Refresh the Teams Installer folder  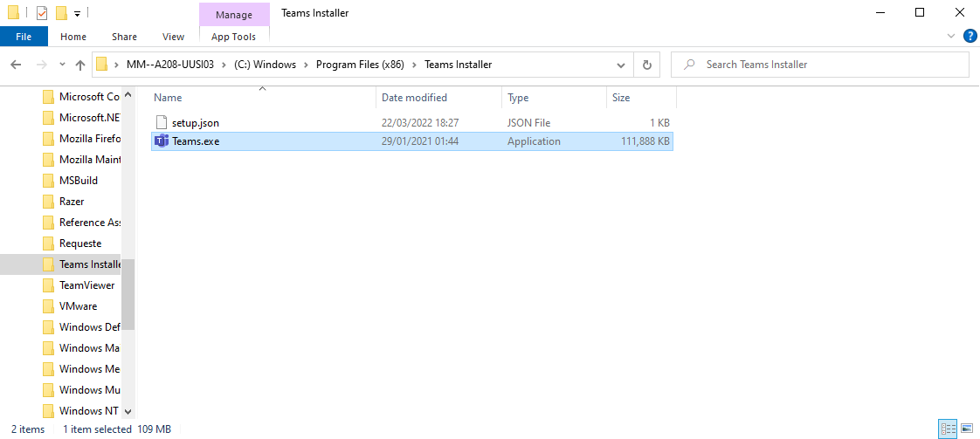(647, 65)
